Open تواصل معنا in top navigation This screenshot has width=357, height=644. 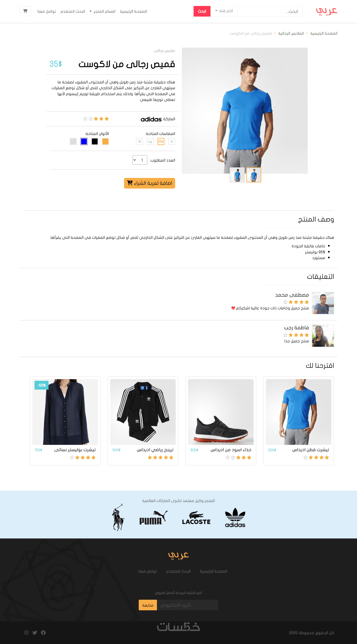point(47,11)
